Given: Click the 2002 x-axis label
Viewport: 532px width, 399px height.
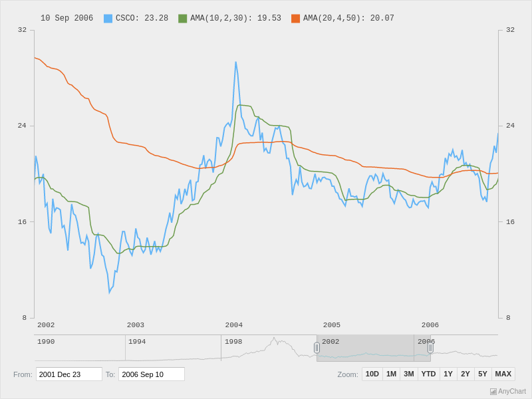Looking at the screenshot, I should [x=46, y=325].
